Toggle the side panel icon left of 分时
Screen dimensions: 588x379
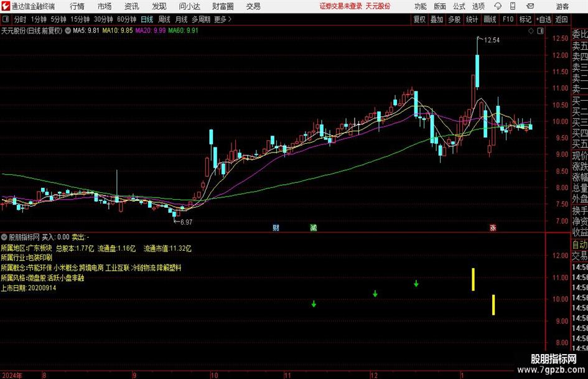[x=6, y=19]
